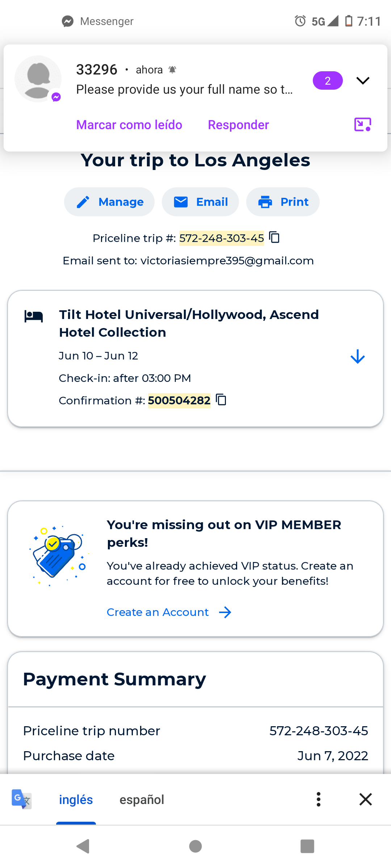Tap Marcar como leído
391x868 pixels.
129,125
